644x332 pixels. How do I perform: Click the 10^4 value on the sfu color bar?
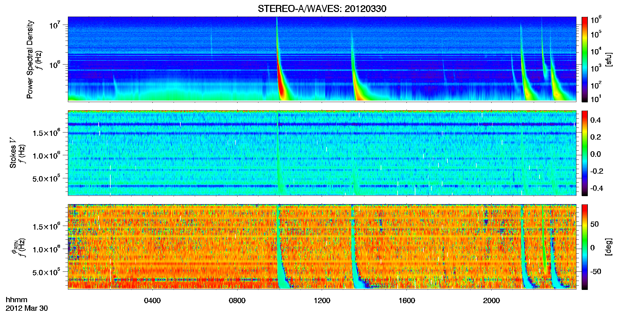tap(596, 51)
